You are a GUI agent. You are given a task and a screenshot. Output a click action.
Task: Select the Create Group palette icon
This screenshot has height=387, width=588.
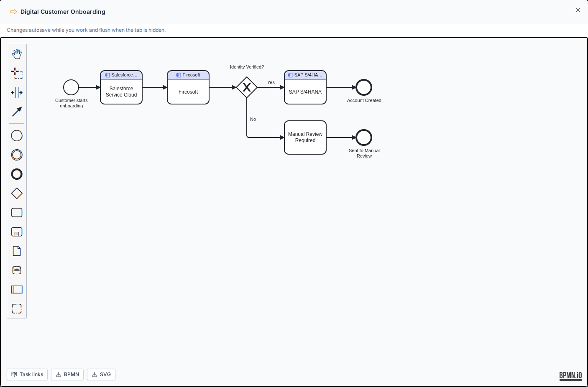pos(17,309)
